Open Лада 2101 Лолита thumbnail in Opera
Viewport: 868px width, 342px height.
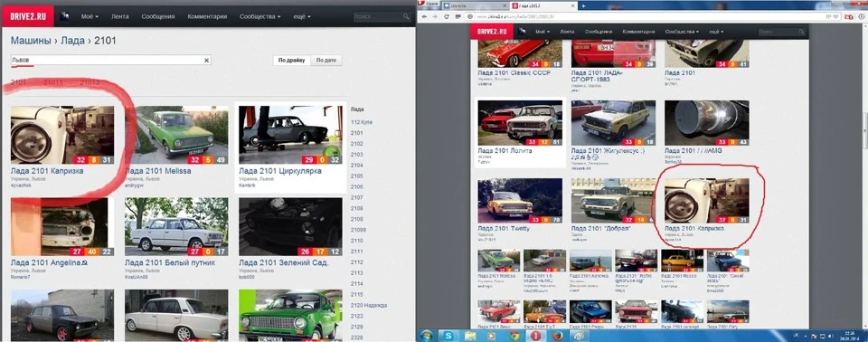520,123
